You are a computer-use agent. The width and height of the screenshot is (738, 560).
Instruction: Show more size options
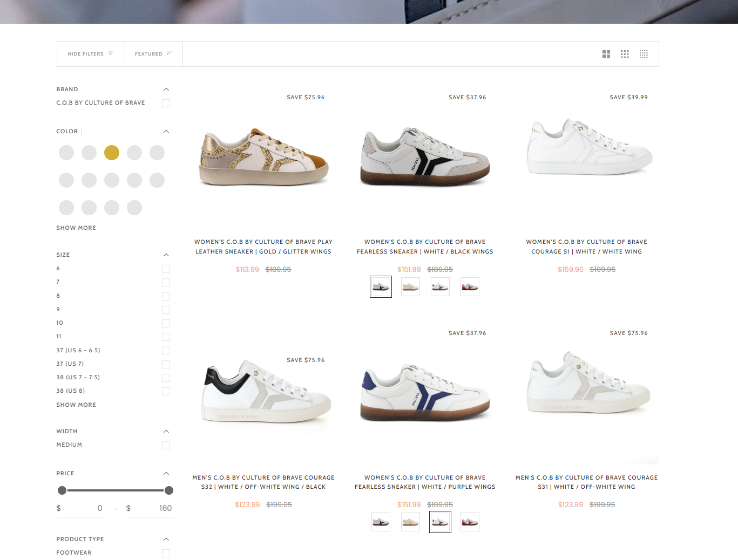pyautogui.click(x=76, y=405)
